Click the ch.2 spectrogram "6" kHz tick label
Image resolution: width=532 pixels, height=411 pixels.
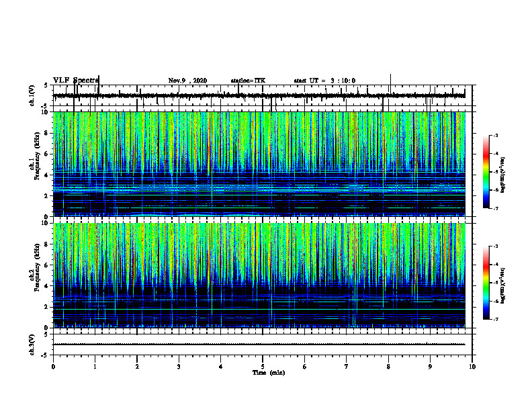[x=47, y=265]
